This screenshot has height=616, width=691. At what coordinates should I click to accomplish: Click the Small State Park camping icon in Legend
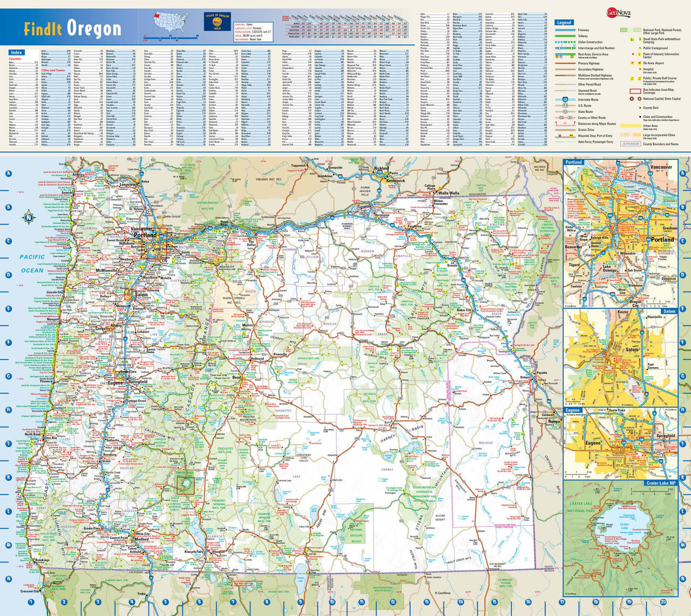click(x=632, y=39)
